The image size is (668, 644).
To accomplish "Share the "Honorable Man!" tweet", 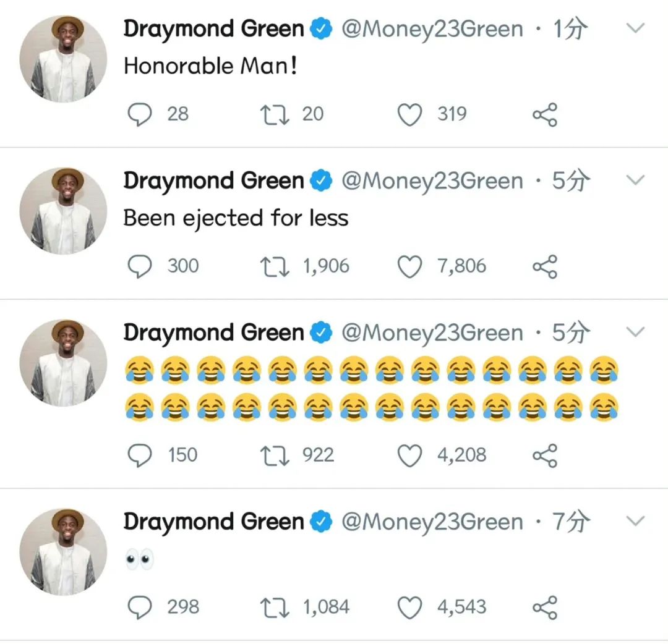I will coord(545,114).
